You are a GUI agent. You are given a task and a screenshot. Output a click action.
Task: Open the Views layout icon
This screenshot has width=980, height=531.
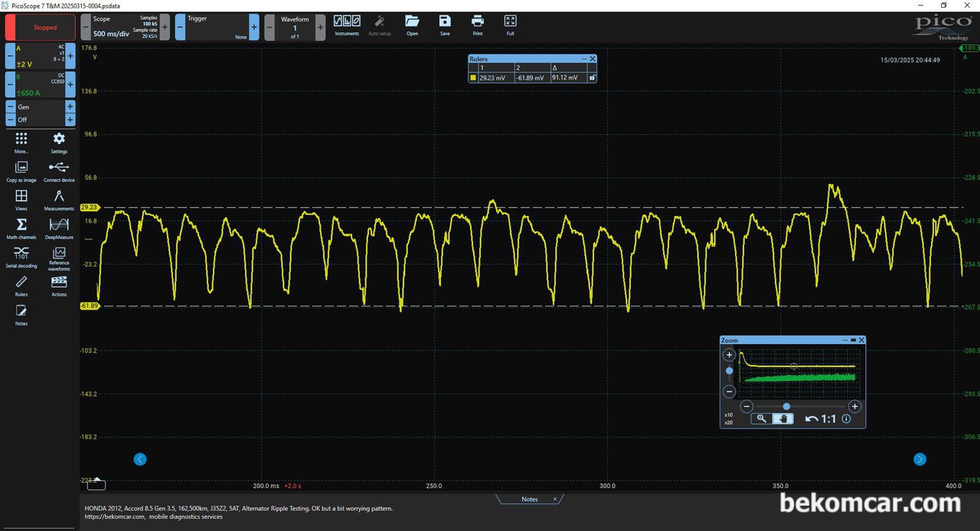[21, 201]
